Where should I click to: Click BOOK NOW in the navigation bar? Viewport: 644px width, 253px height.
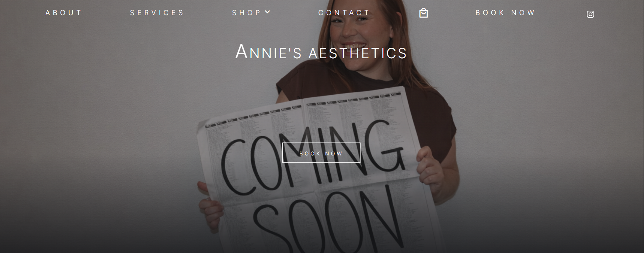pos(505,13)
